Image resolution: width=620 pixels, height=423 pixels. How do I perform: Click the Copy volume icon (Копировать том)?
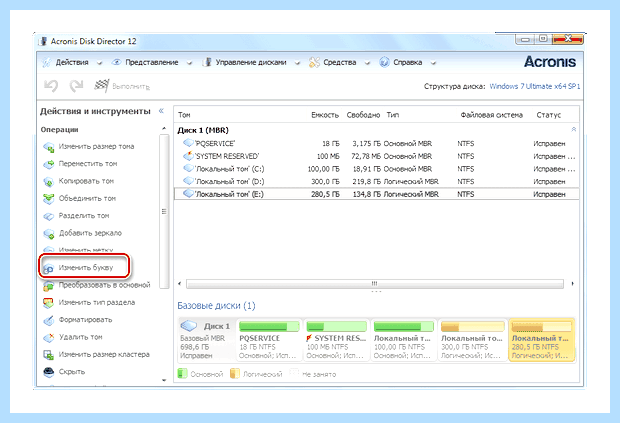pos(49,181)
